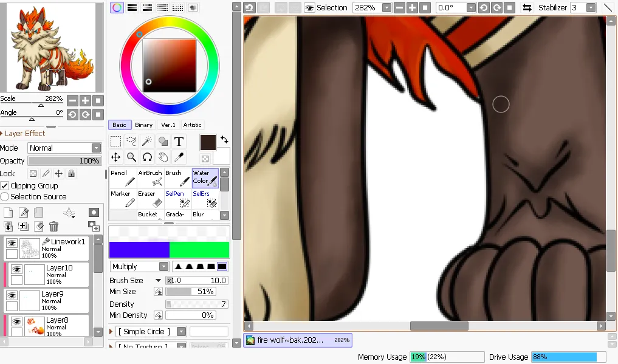Select the color wheel panel icon
The image size is (618, 364).
coord(117,7)
